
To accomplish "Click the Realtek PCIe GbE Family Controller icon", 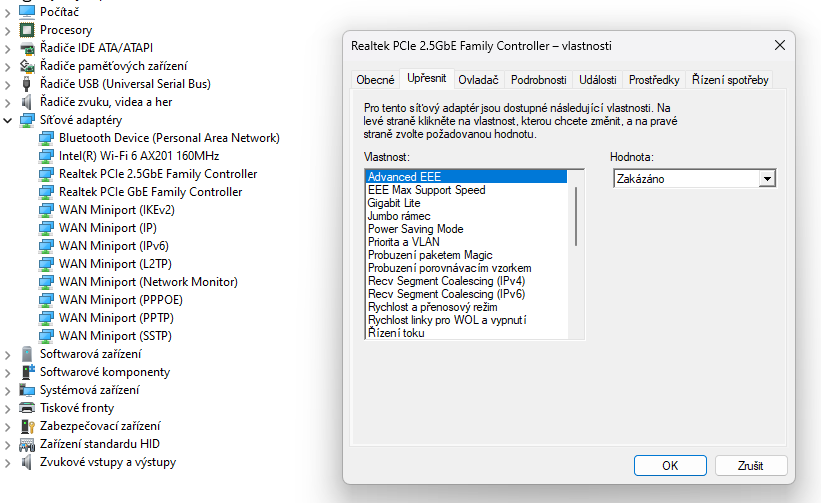I will click(x=46, y=192).
